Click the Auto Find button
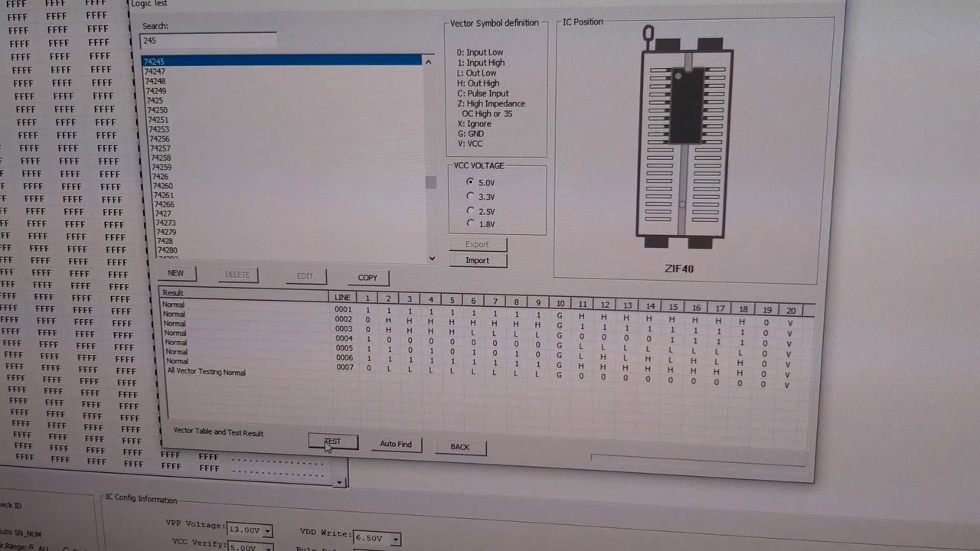Image resolution: width=980 pixels, height=551 pixels. (x=396, y=445)
